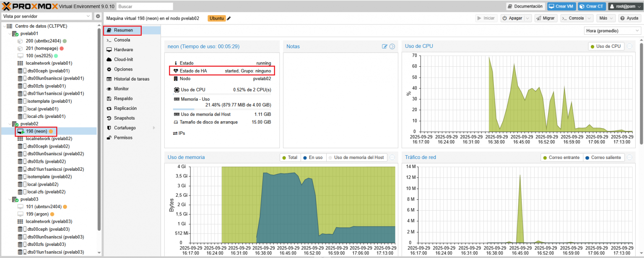
Task: Select VM 198 (neon) in tree
Action: tap(36, 131)
